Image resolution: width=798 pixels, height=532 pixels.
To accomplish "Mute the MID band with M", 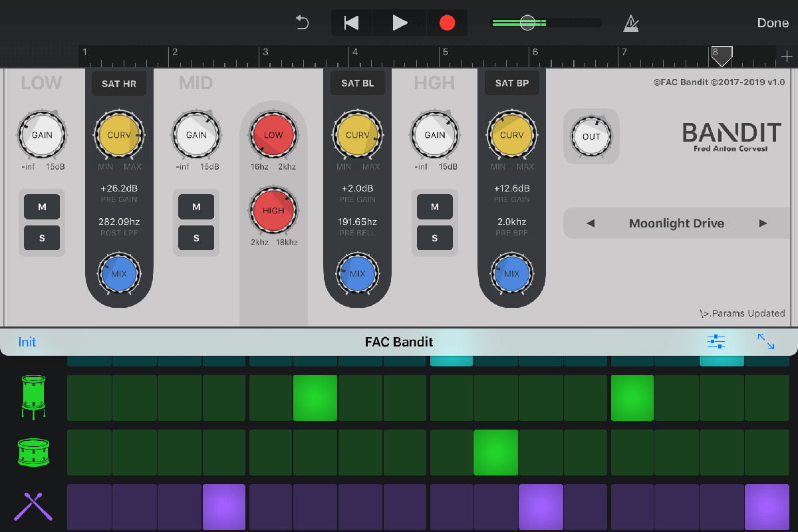I will [196, 207].
